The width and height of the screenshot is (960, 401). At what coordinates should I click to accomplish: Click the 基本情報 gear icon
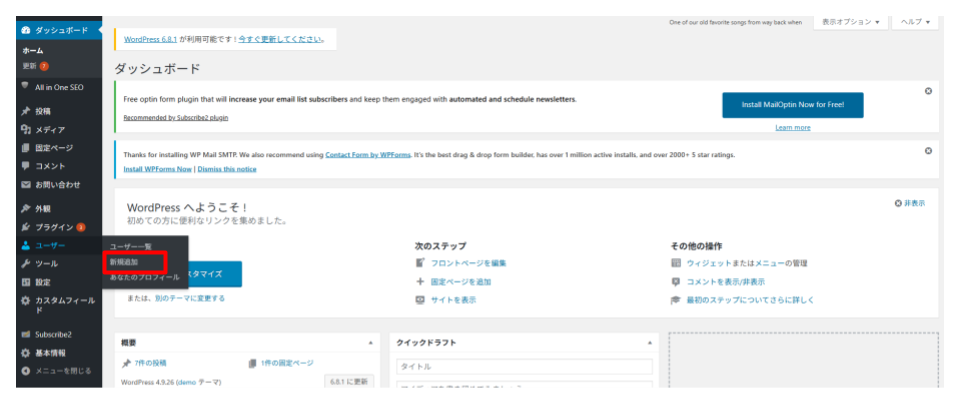[x=26, y=353]
